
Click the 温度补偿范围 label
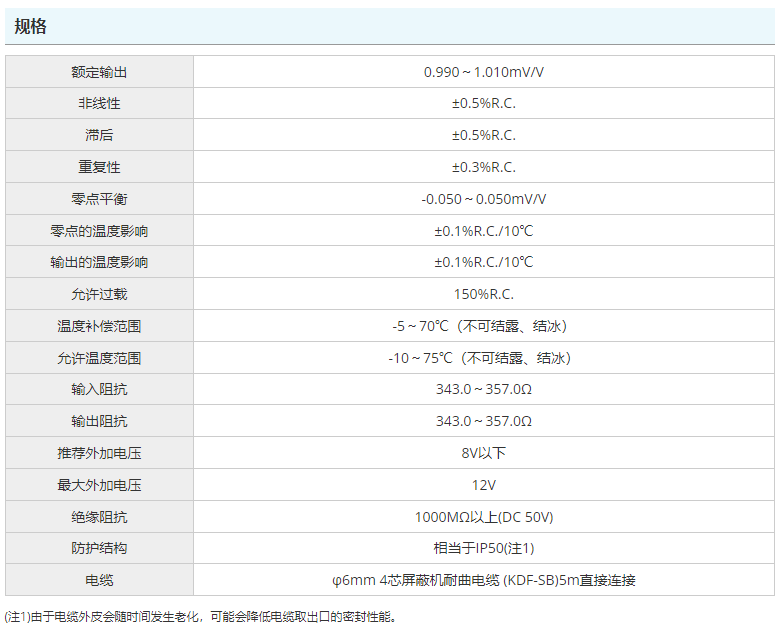pyautogui.click(x=99, y=326)
